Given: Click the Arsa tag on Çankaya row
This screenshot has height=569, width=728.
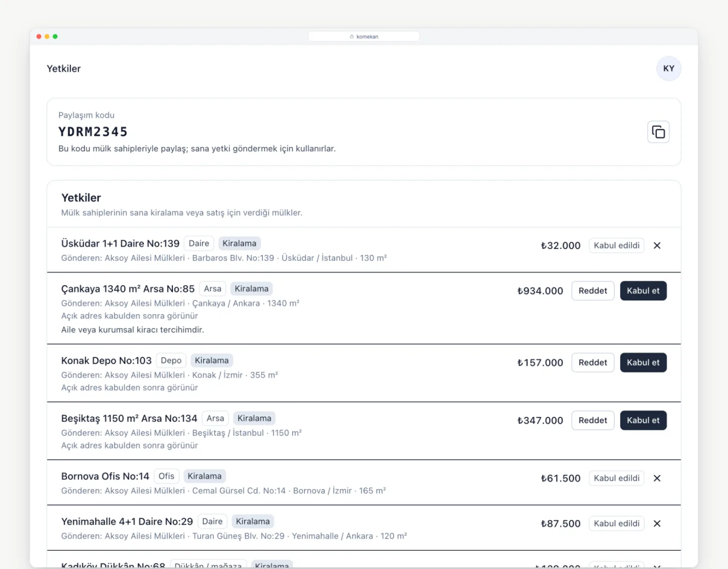Looking at the screenshot, I should [213, 289].
